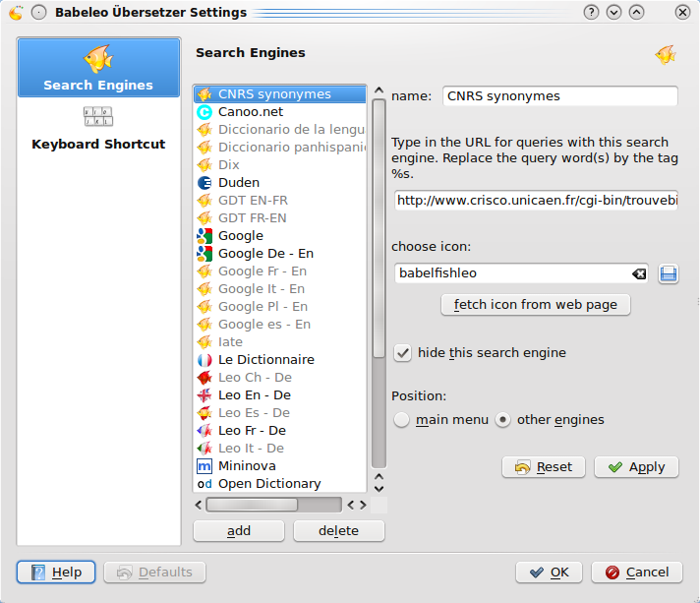Click the Duden blue icon

pyautogui.click(x=204, y=183)
